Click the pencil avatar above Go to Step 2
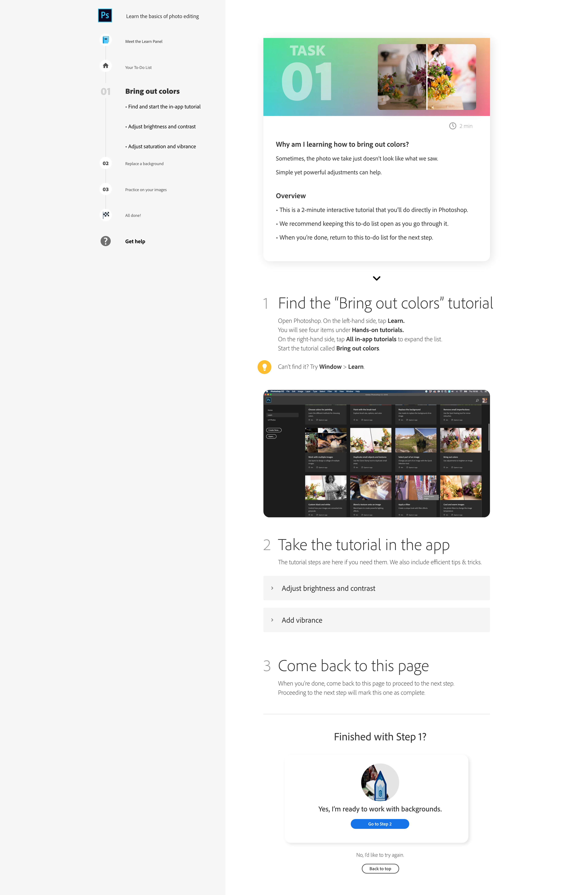This screenshot has width=588, height=895. click(x=380, y=782)
